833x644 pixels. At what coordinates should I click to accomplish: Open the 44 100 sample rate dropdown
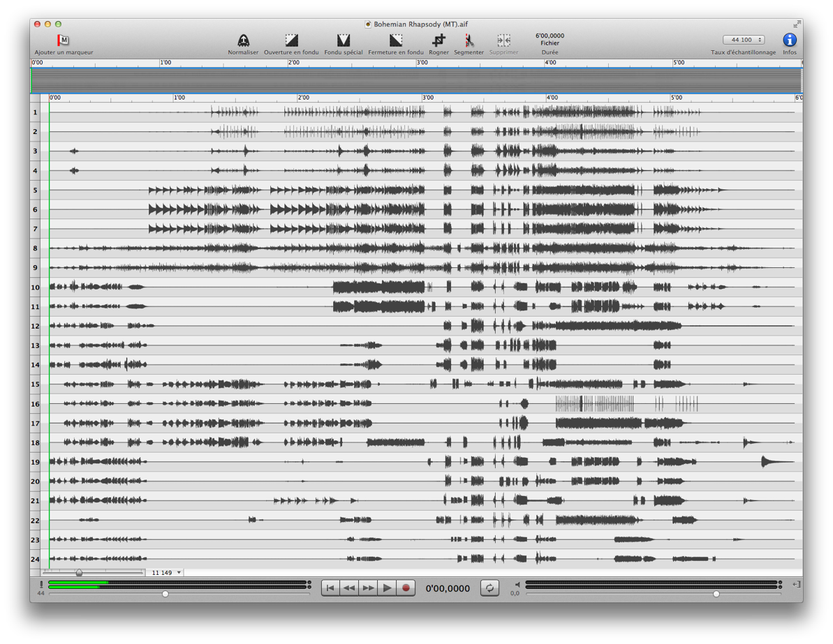coord(743,40)
